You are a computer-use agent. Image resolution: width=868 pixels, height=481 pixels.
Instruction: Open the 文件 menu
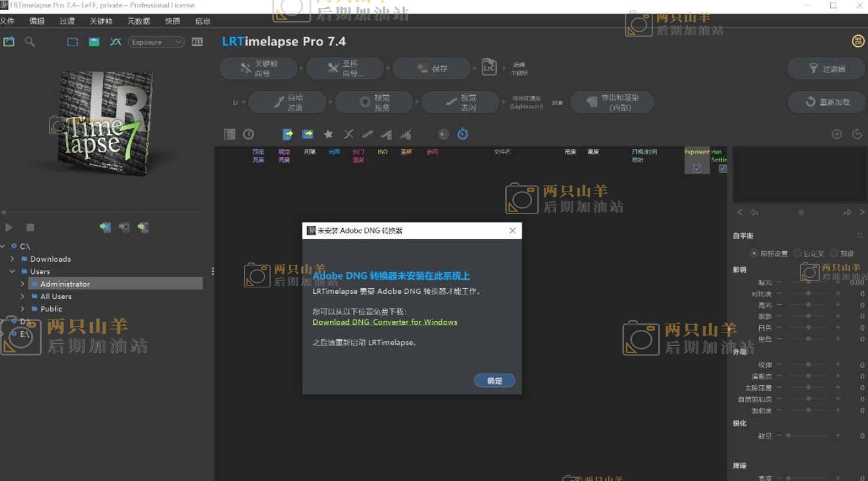pos(7,21)
